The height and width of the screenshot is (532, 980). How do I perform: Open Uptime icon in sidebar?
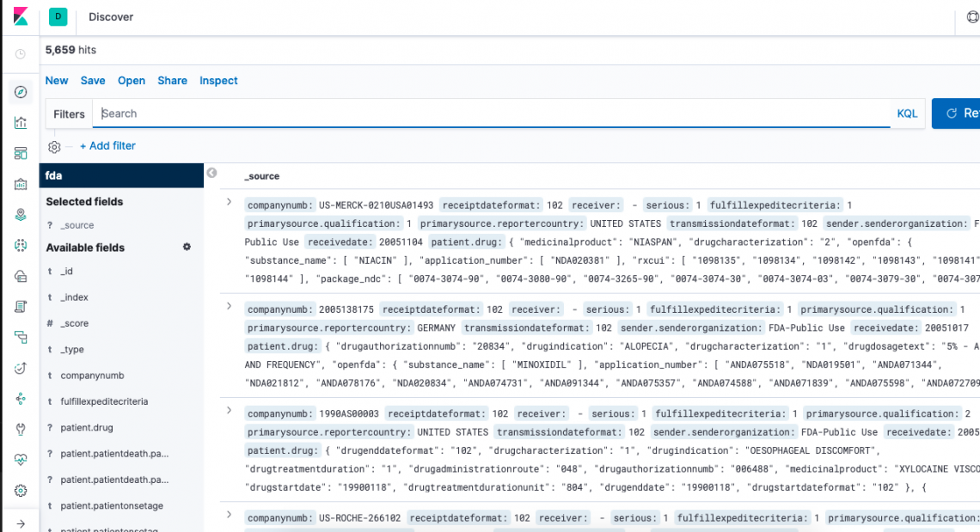point(21,368)
